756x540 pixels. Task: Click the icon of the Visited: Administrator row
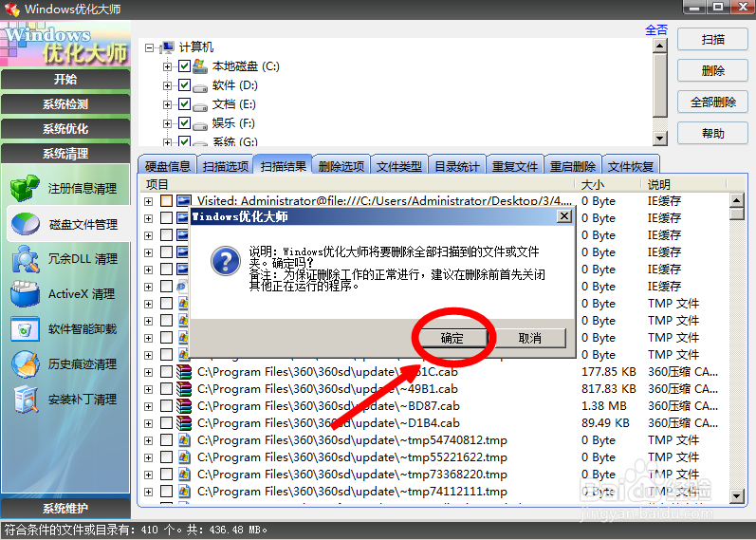pyautogui.click(x=184, y=201)
